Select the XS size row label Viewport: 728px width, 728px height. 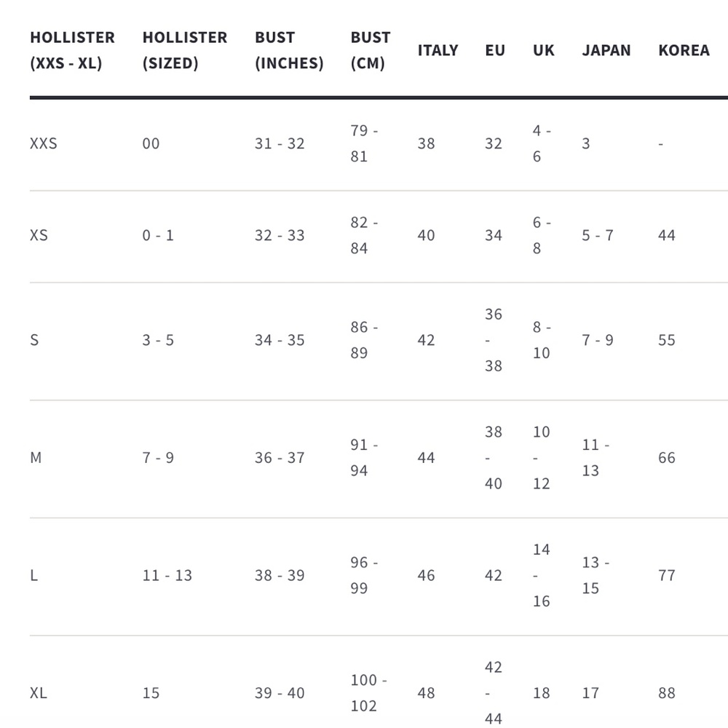(x=39, y=235)
